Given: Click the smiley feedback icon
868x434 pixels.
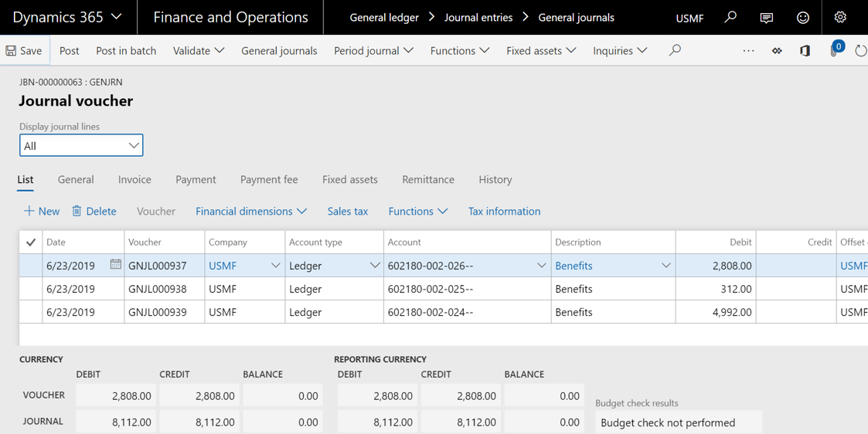Looking at the screenshot, I should tap(803, 17).
